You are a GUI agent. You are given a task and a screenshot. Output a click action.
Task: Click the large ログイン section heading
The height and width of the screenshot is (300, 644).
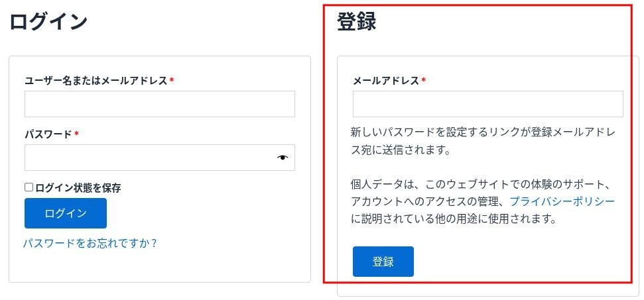click(48, 21)
